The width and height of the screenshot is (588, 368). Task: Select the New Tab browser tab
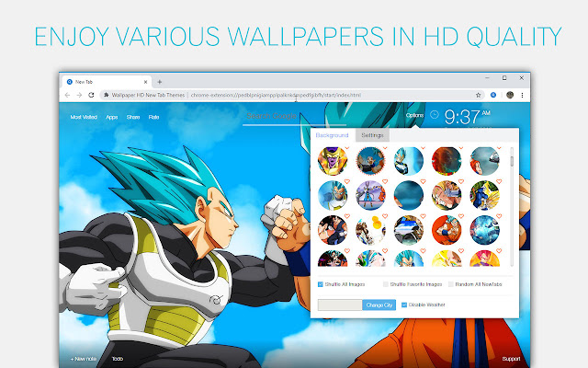click(107, 82)
